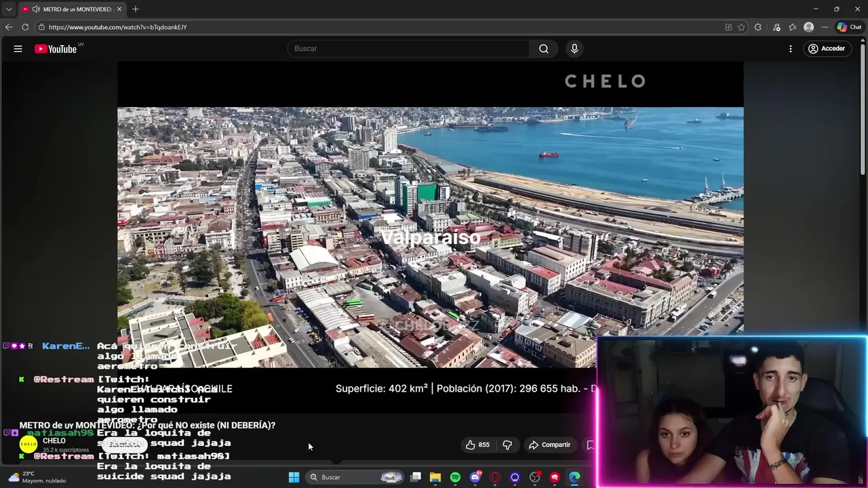Open the YouTube hamburger guide menu
This screenshot has height=488, width=868.
tap(18, 49)
